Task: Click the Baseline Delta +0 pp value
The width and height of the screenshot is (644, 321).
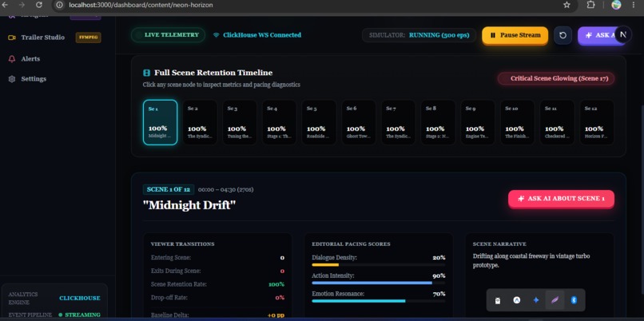Action: (x=276, y=315)
